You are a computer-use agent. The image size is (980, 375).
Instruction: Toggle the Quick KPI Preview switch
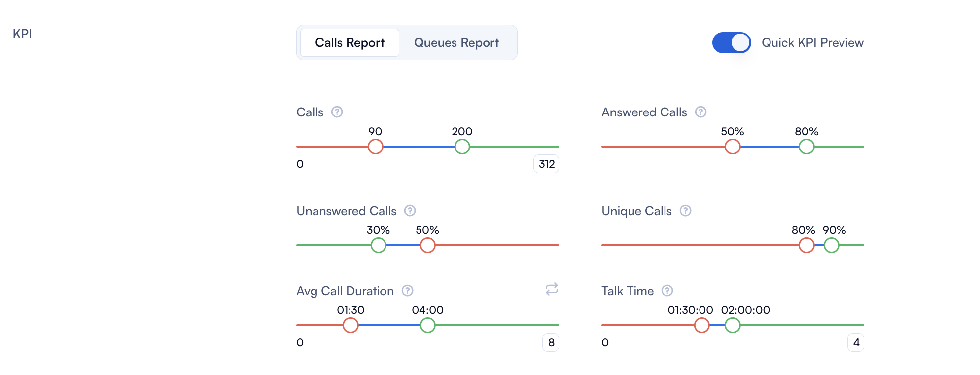click(x=731, y=43)
